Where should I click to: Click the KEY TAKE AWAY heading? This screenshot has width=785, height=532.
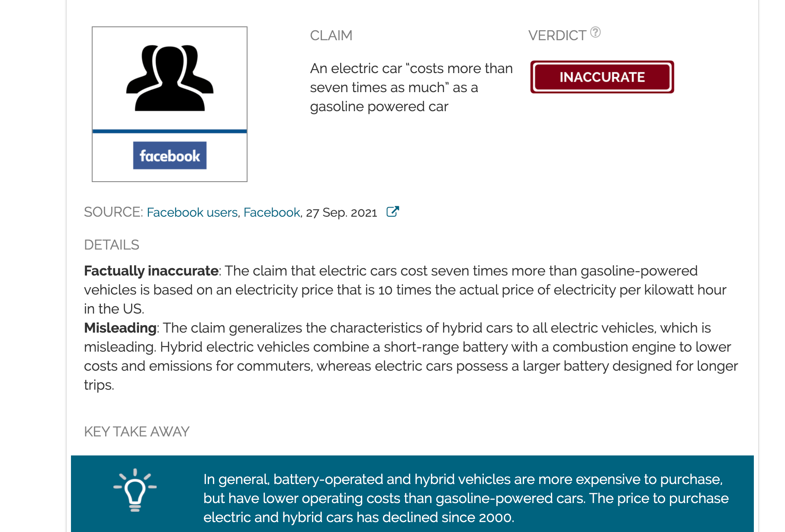click(136, 431)
